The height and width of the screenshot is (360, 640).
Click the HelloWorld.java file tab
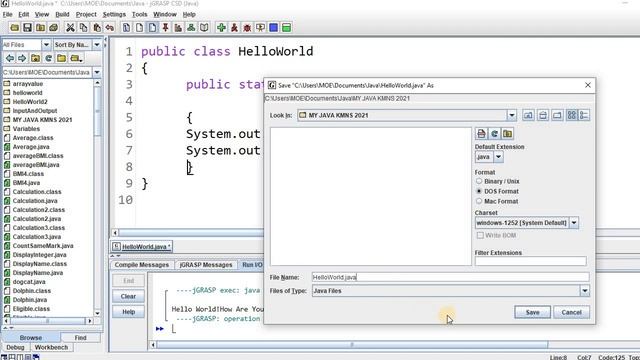(x=142, y=247)
